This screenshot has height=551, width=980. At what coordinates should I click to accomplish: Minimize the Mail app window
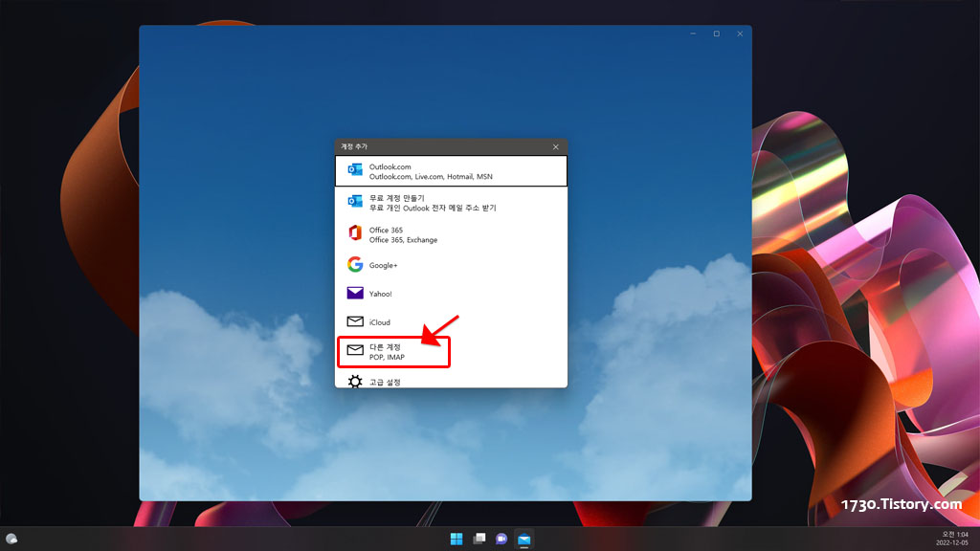[693, 33]
